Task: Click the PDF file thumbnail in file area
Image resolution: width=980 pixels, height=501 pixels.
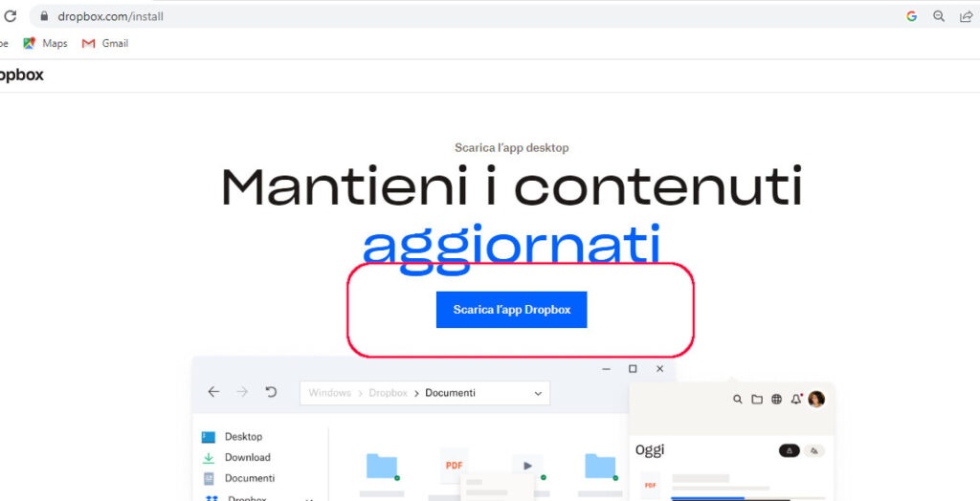Action: click(454, 466)
